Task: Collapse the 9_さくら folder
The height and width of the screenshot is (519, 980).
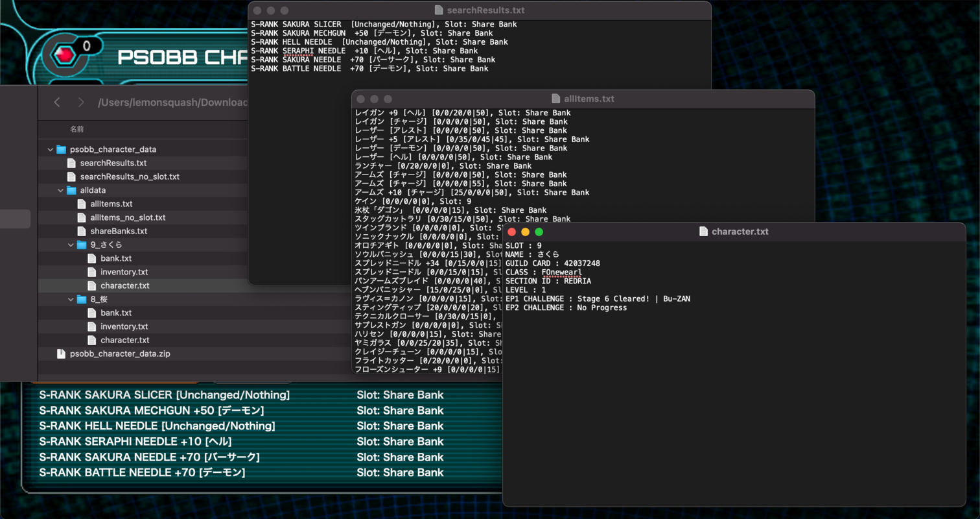Action: pos(71,245)
